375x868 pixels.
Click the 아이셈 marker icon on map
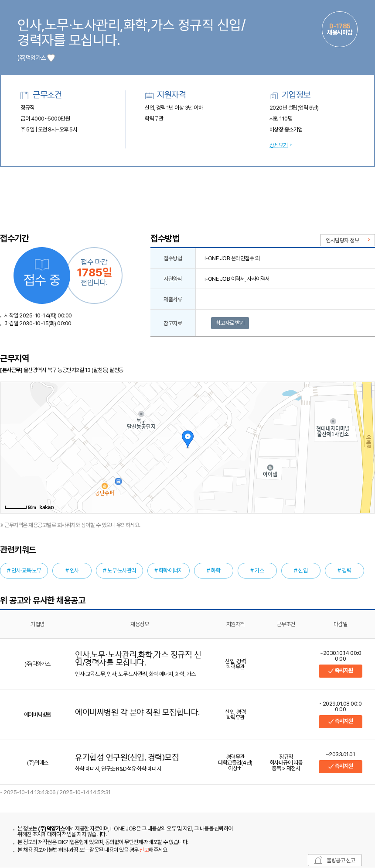tap(270, 468)
